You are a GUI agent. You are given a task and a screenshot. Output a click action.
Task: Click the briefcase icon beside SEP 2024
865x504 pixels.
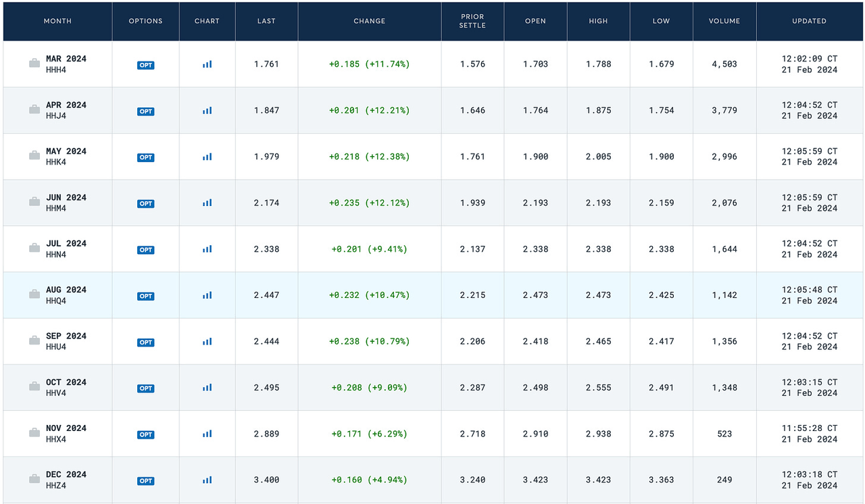[34, 341]
